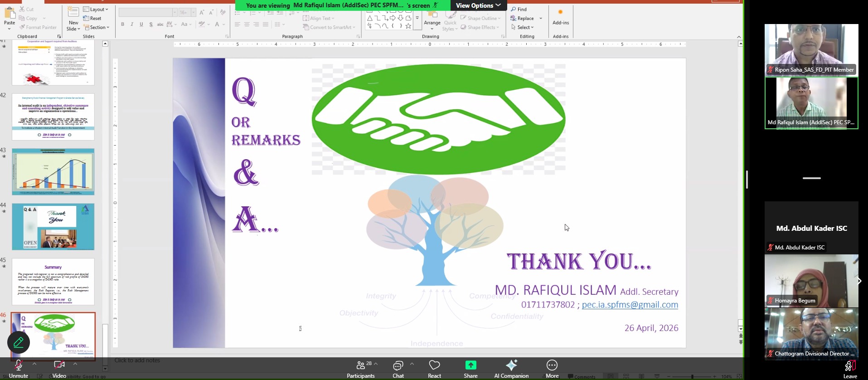
Task: Collapse the ribbon with the caret
Action: [739, 37]
